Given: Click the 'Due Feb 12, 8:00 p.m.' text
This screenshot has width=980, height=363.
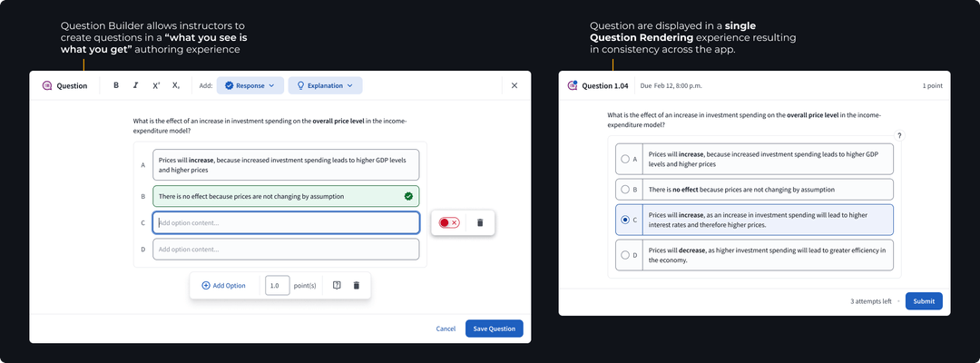Looking at the screenshot, I should pos(670,85).
